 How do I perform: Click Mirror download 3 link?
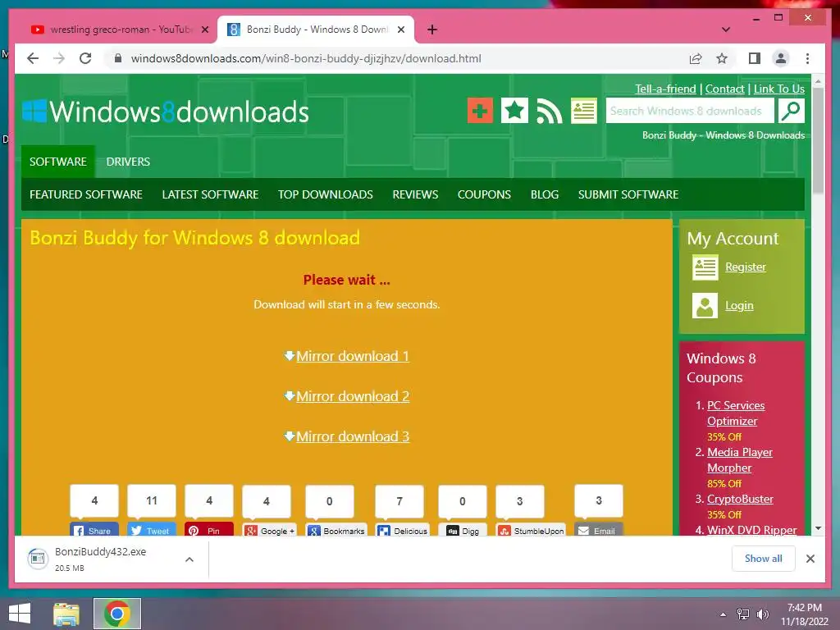(353, 436)
